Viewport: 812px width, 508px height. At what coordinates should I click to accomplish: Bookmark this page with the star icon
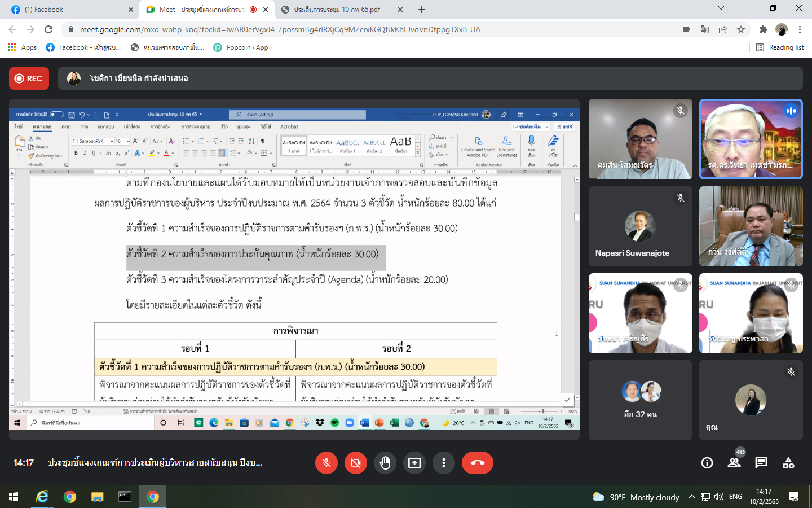741,29
